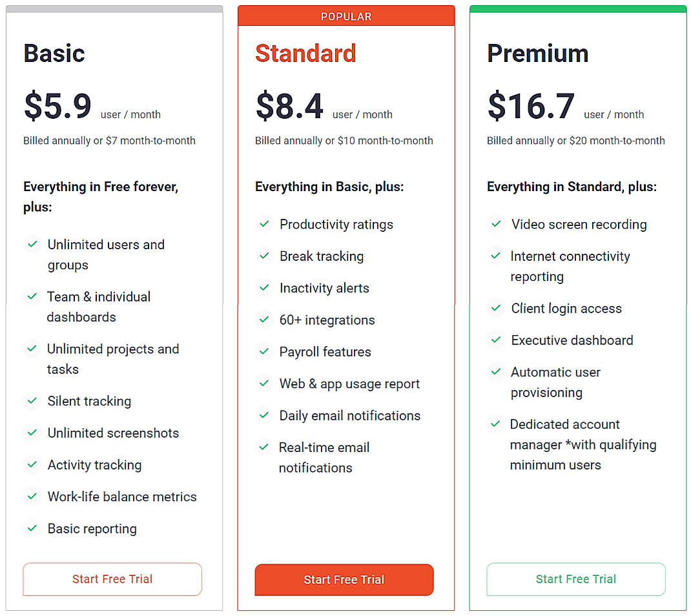This screenshot has height=616, width=691.
Task: Click the Billed annually text under Basic
Action: pos(109,140)
